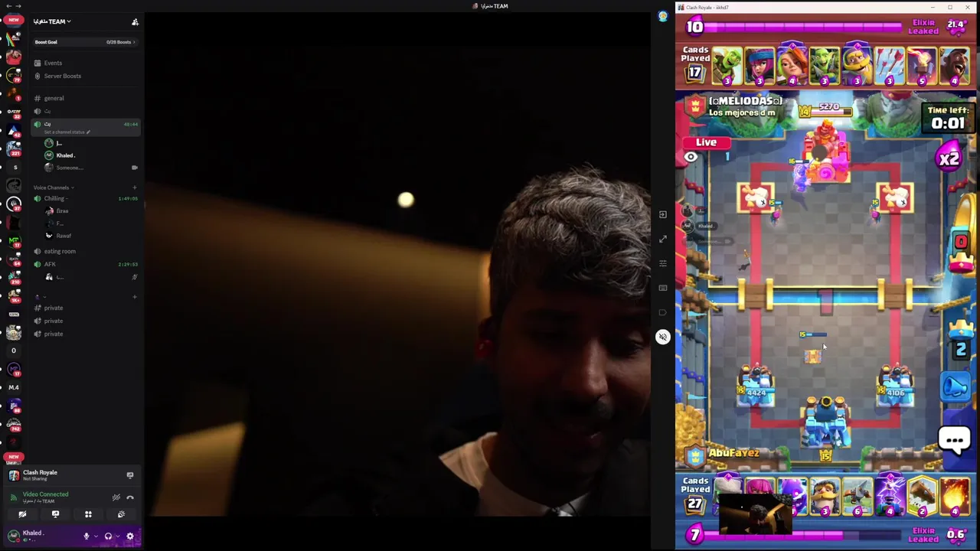The image size is (980, 551).
Task: Join the Chilling voice channel
Action: pyautogui.click(x=54, y=199)
